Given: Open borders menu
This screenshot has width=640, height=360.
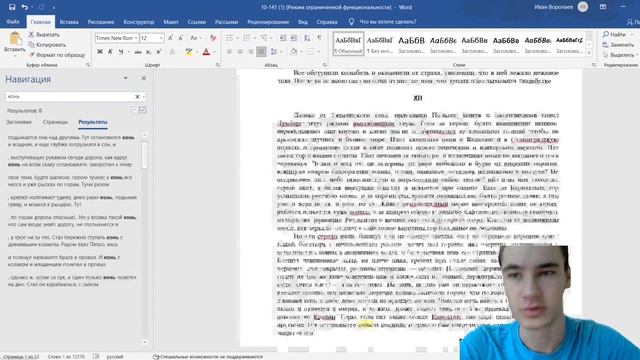Looking at the screenshot, I should 311,52.
